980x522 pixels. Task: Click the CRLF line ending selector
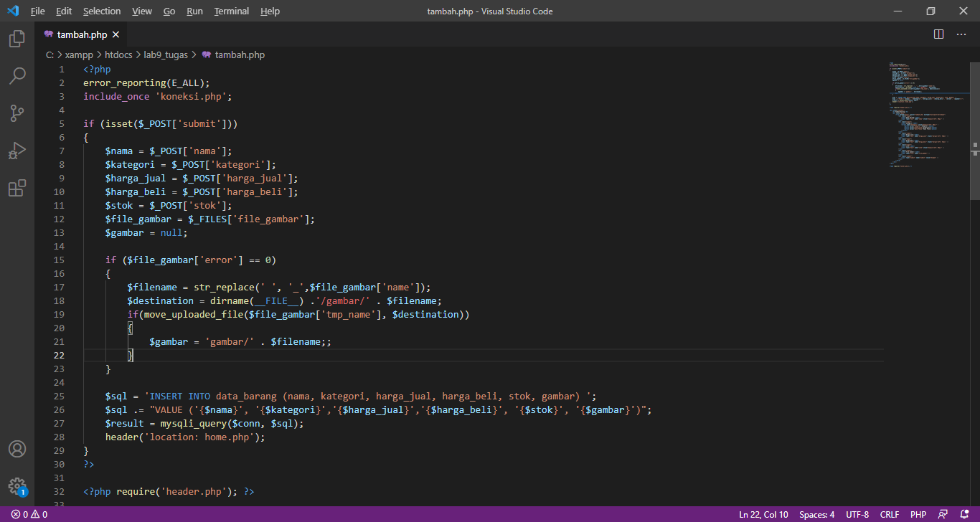[x=889, y=514]
